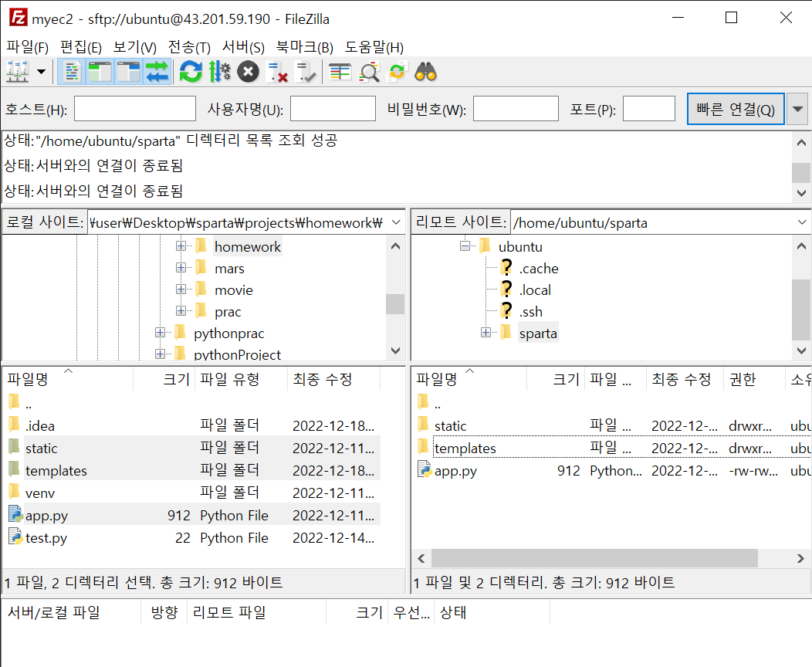Toggle processing of the transfer queue
This screenshot has height=667, width=812.
click(x=219, y=72)
